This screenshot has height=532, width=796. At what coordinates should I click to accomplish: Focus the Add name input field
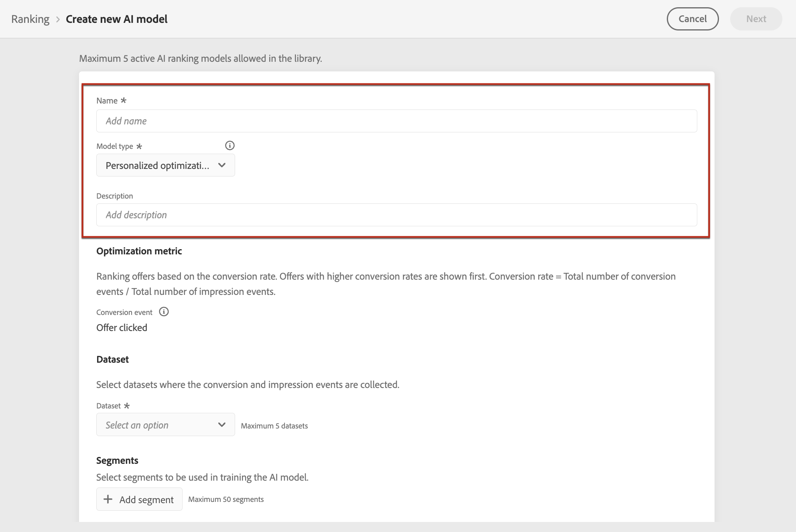tap(396, 121)
